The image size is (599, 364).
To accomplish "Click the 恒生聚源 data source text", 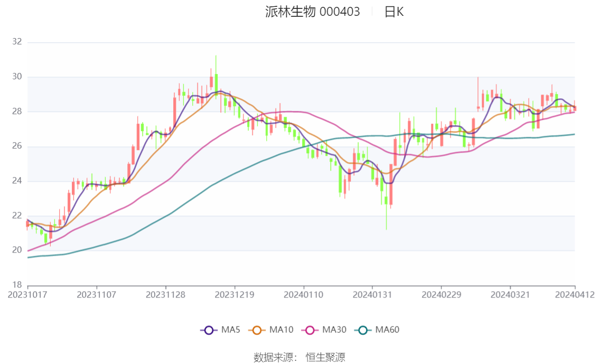I will [x=325, y=357].
